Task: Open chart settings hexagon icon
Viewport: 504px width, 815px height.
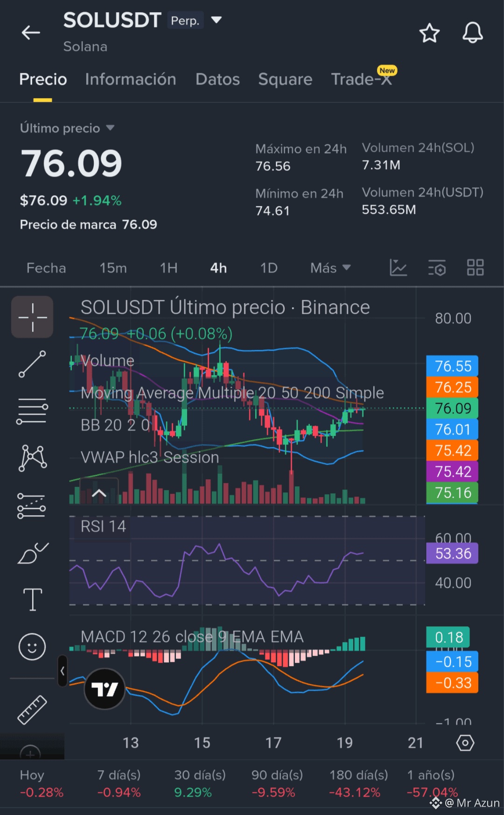Action: [465, 743]
